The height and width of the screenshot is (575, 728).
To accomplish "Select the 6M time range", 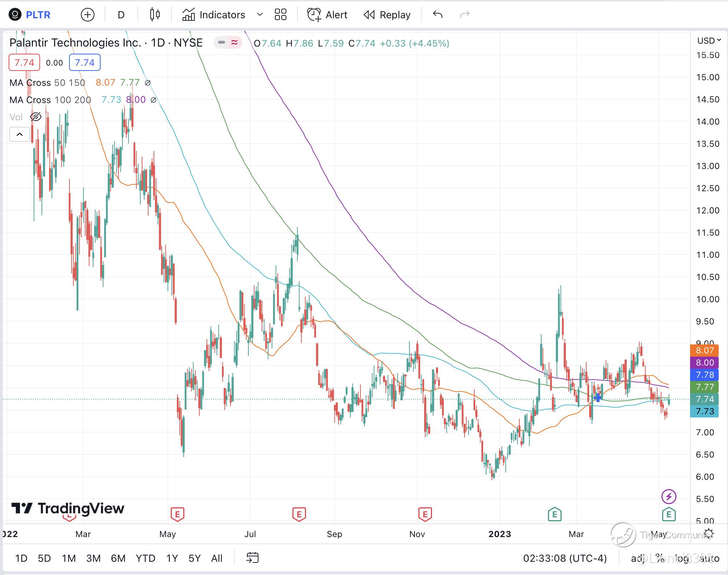I will (x=118, y=558).
